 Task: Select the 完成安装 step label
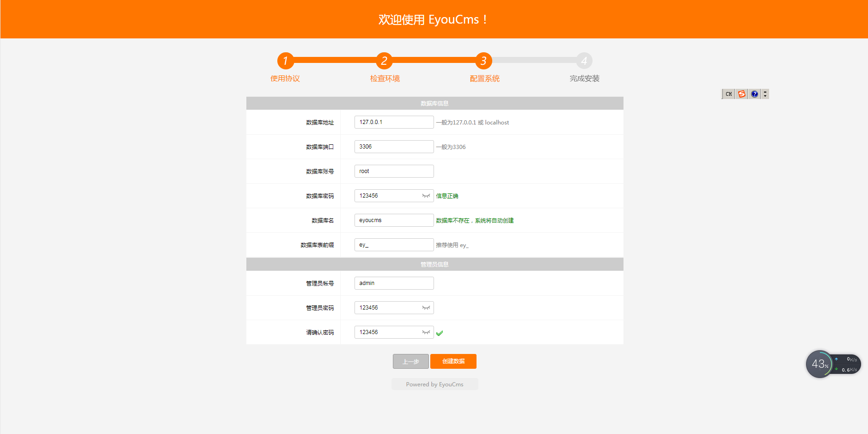coord(584,78)
